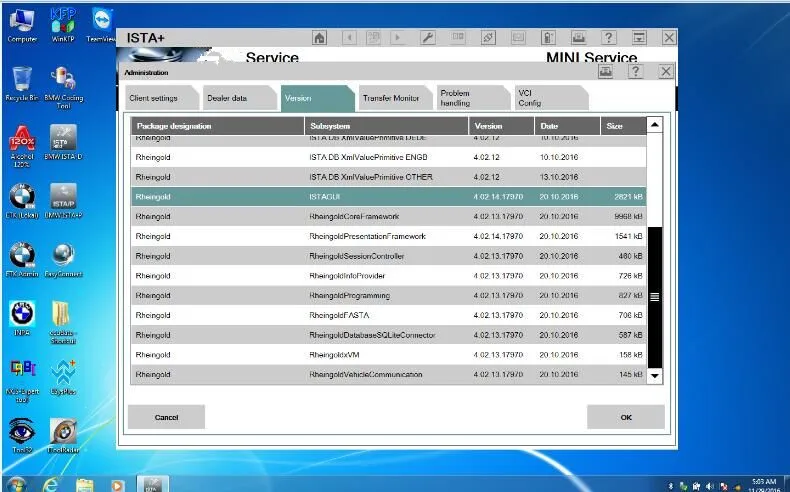Viewport: 790px width, 492px height.
Task: Select ISTA DB XmlValuePrimitive OTHER row
Action: pos(388,177)
